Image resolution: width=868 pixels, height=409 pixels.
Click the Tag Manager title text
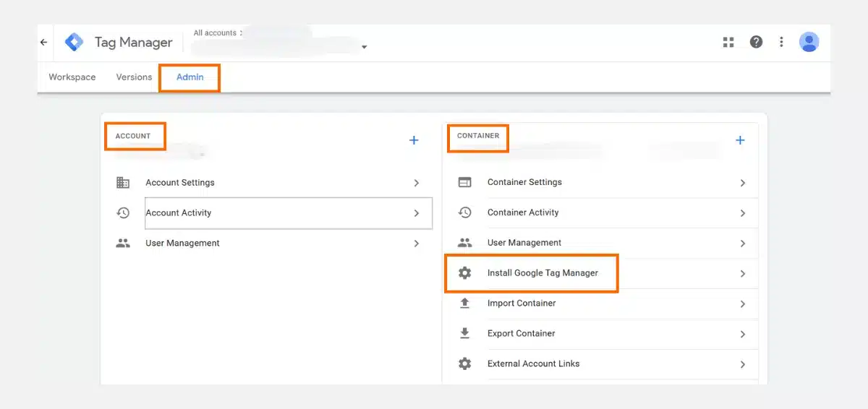(134, 42)
